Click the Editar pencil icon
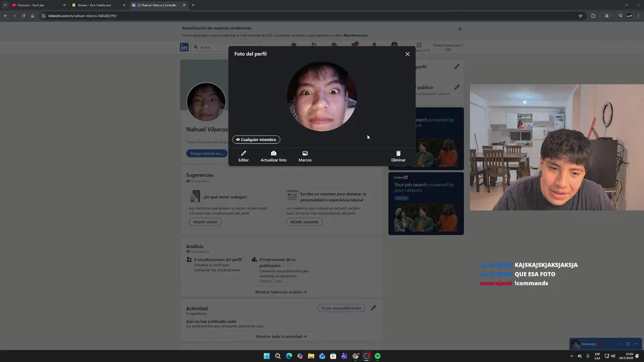The image size is (644, 362). coord(244,153)
